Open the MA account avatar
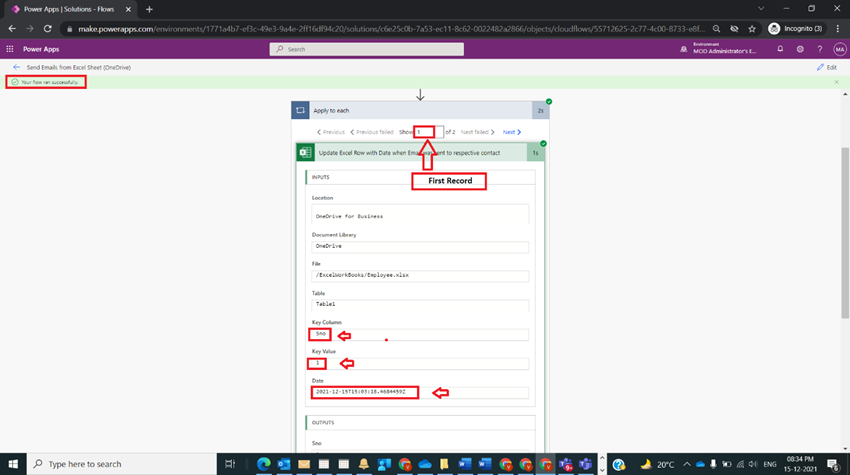Viewport: 850px width, 475px height. (840, 49)
